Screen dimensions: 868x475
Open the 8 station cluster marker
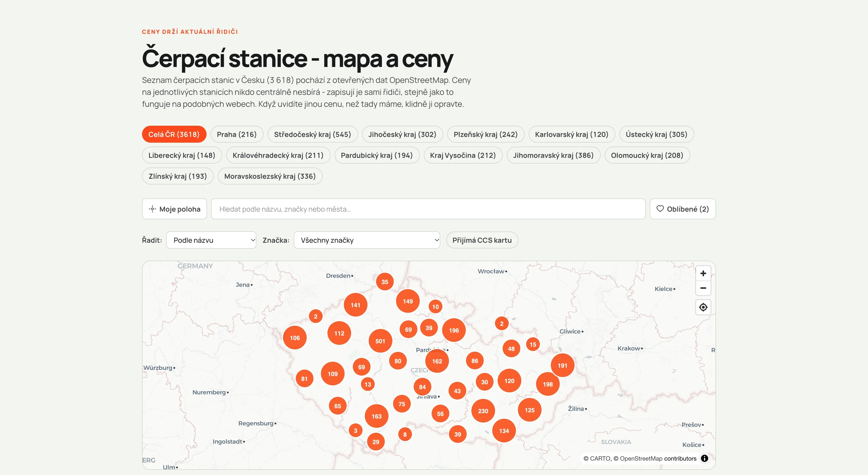(x=405, y=435)
